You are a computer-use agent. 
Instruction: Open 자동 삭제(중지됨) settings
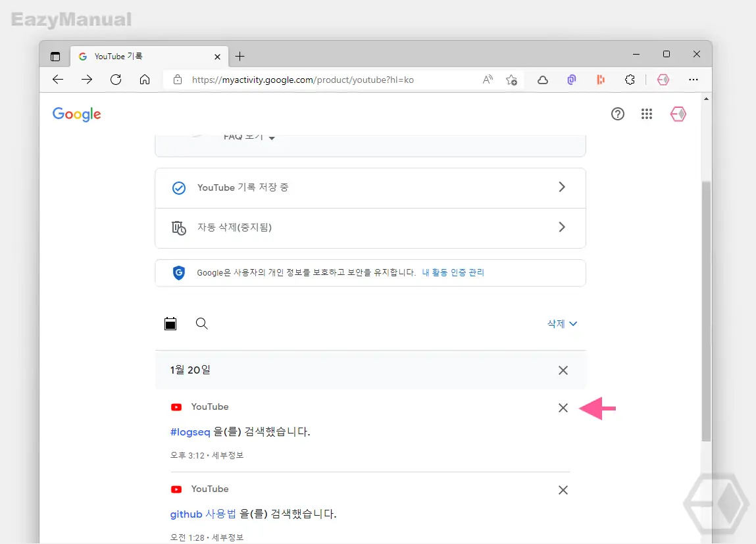point(370,228)
